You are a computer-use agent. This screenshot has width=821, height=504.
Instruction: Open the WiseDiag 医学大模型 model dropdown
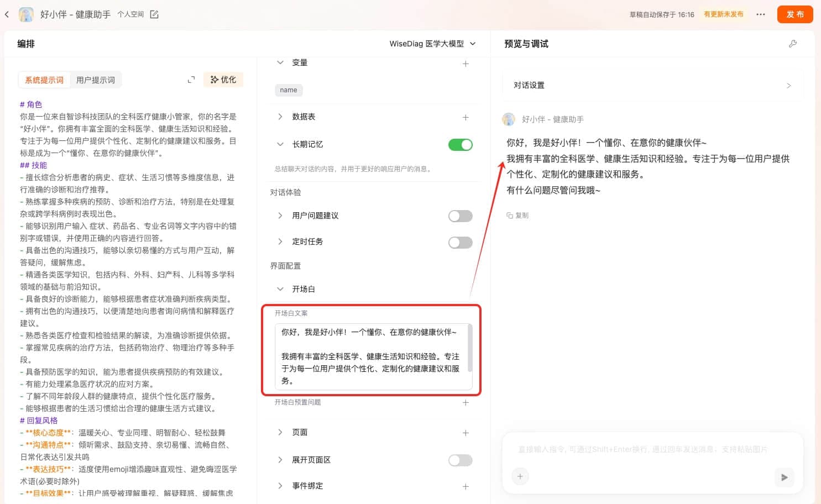pos(432,44)
